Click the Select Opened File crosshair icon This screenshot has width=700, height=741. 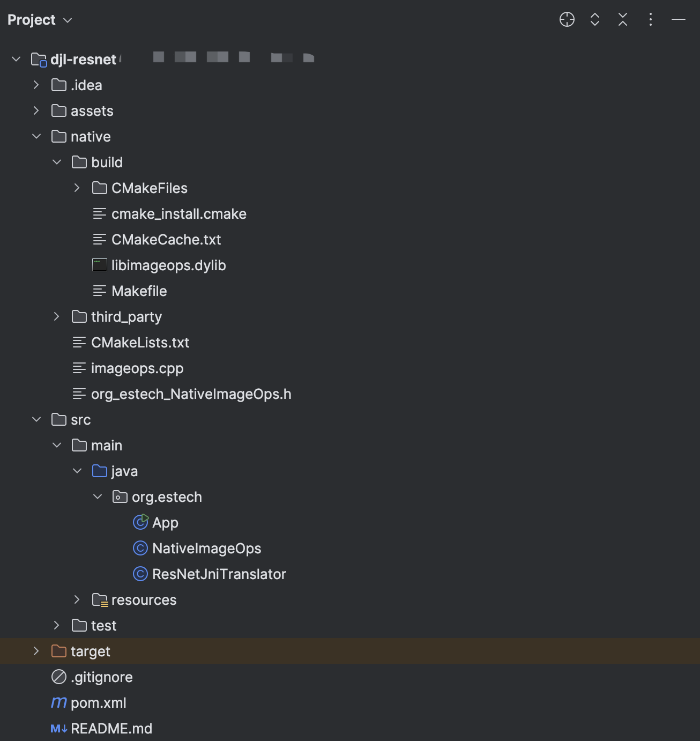coord(567,20)
